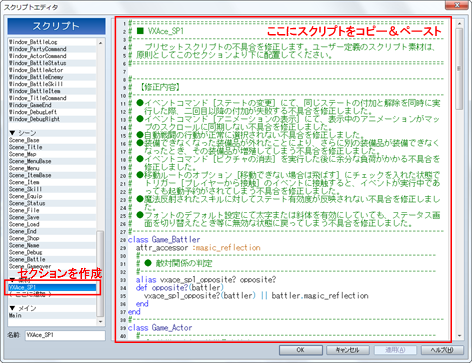Select the Scene_ItemBase script

point(52,175)
